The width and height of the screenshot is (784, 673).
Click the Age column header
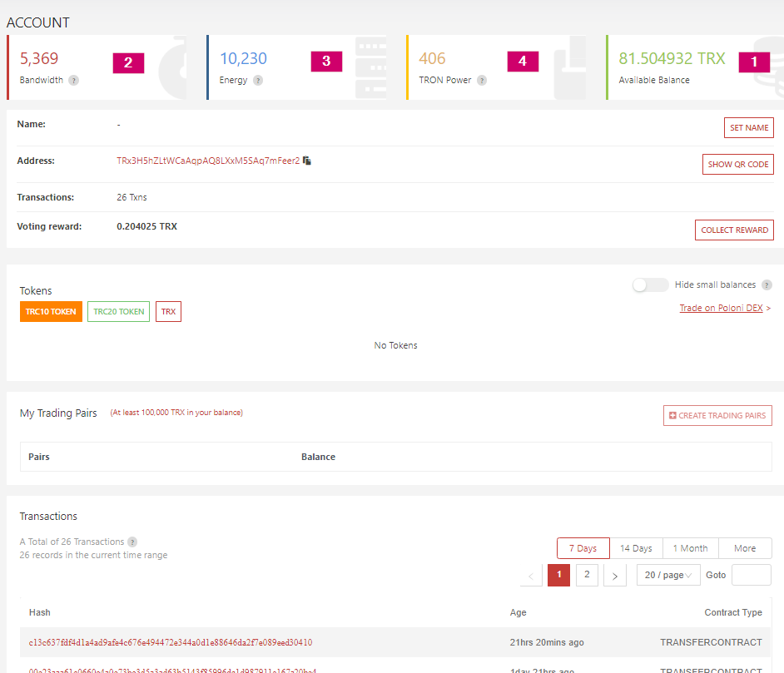pyautogui.click(x=518, y=612)
